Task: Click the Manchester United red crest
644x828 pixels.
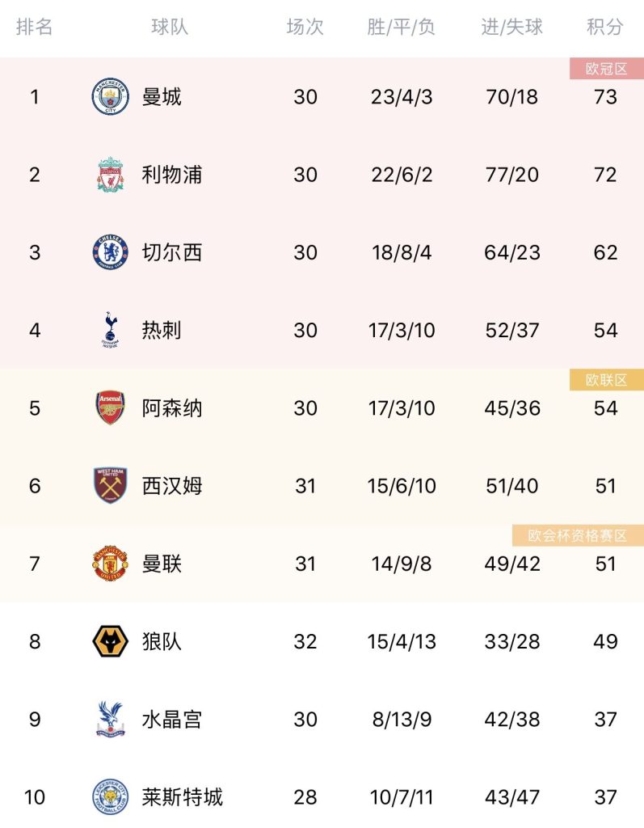Action: coord(110,564)
